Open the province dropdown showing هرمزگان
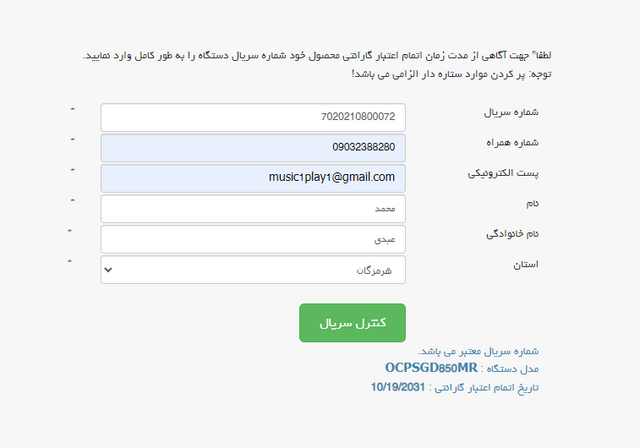This screenshot has width=640, height=448. coord(252,270)
